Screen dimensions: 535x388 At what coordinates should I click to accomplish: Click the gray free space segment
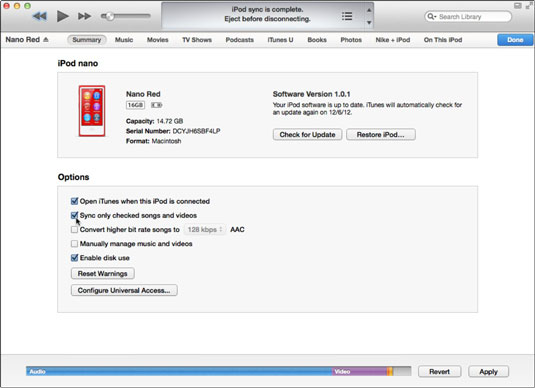(x=402, y=371)
